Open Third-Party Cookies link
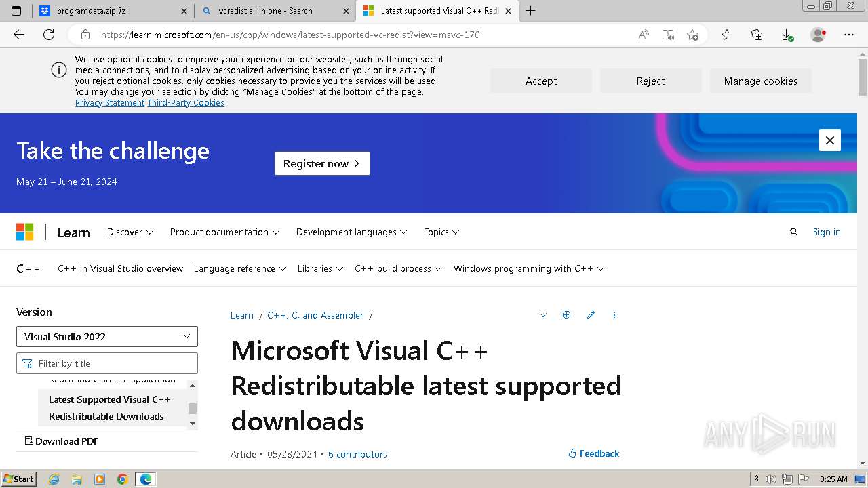Image resolution: width=868 pixels, height=488 pixels. (x=186, y=103)
